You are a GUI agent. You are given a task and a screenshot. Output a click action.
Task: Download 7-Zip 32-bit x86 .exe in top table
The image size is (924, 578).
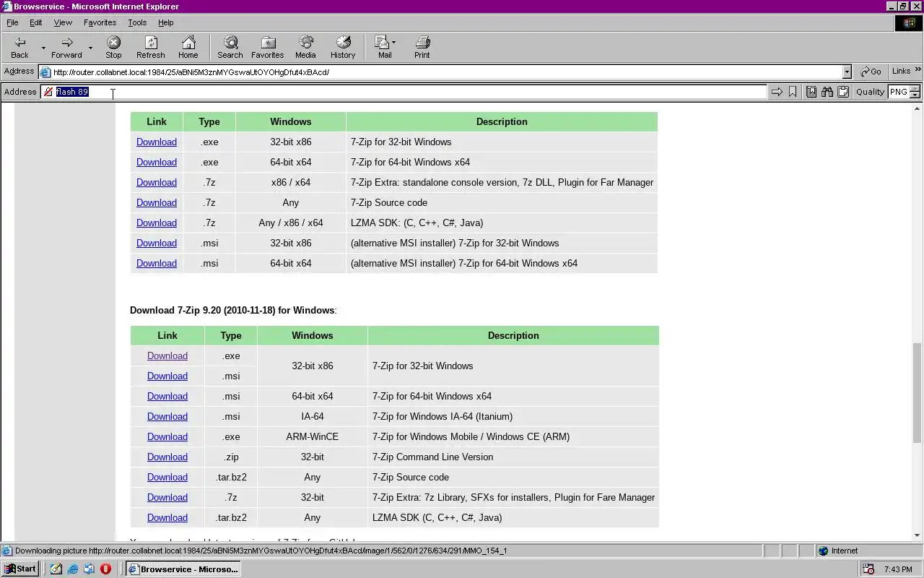tap(157, 142)
